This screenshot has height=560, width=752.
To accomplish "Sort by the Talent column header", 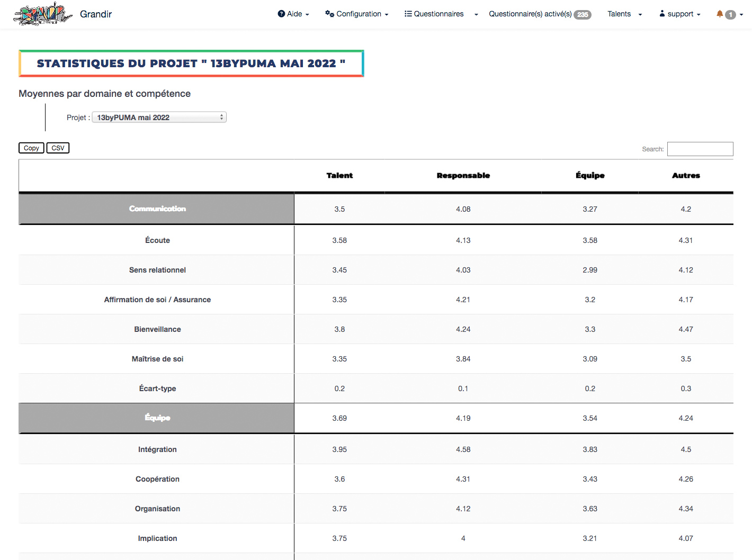I will tap(339, 176).
